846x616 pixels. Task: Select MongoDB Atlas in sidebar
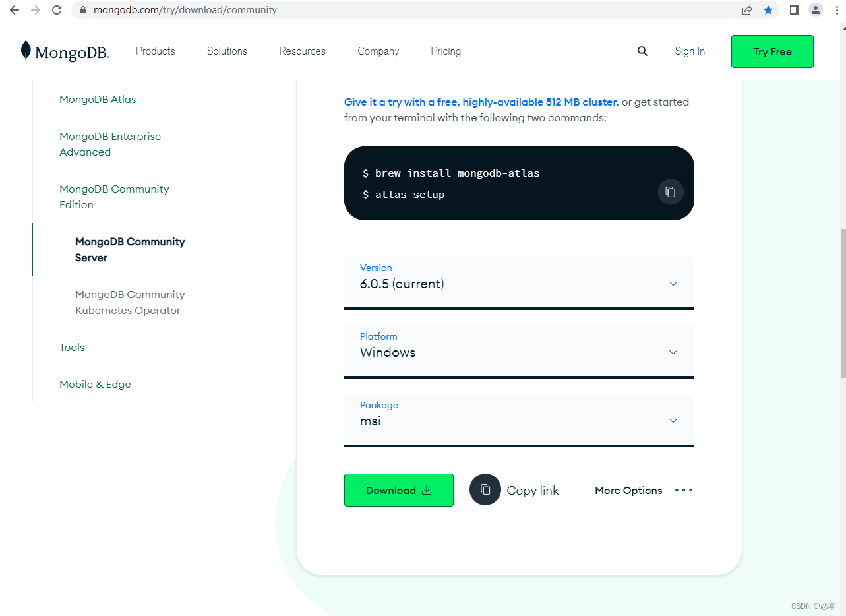click(98, 100)
